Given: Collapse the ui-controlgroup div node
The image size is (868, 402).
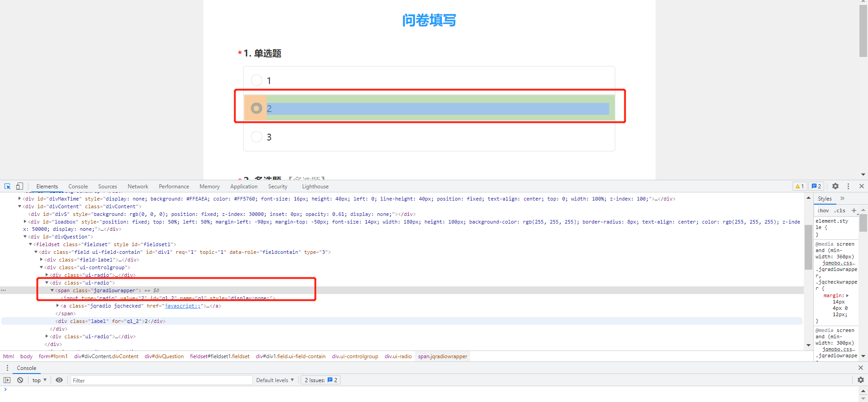Looking at the screenshot, I should (x=41, y=267).
